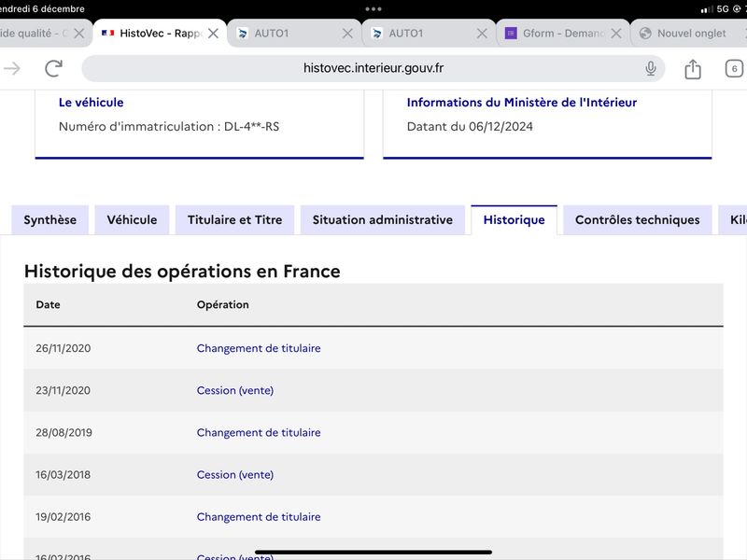Viewport: 747px width, 560px height.
Task: Click 'Cession (vente)' dated 23/11/2020
Action: [235, 390]
